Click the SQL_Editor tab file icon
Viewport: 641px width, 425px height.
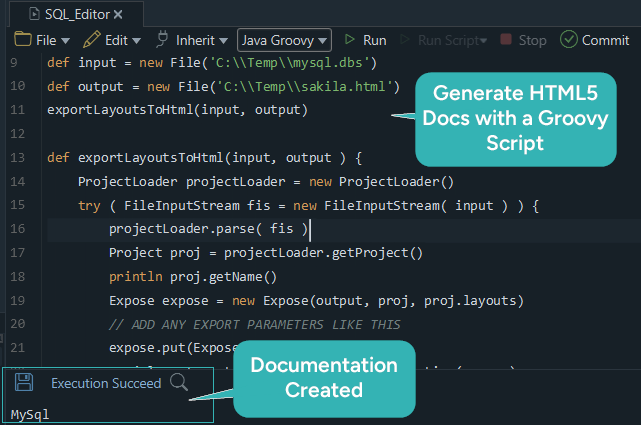[x=35, y=14]
